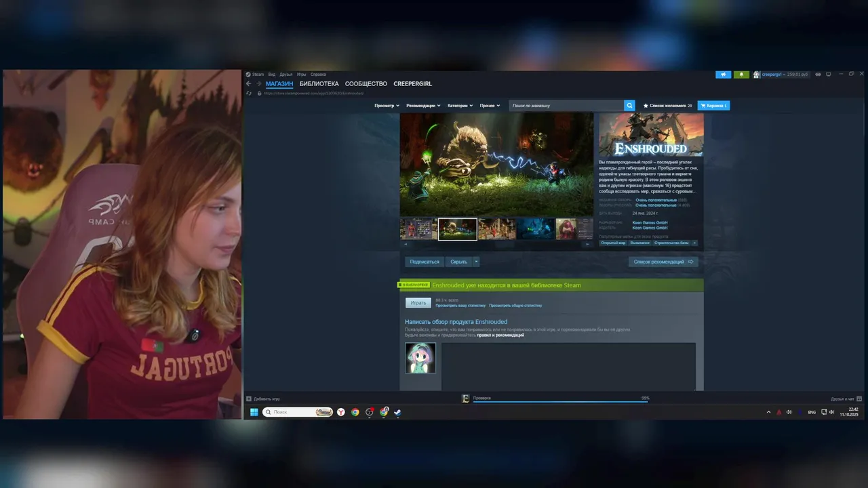Open Google Chrome from the taskbar
Screen dimensions: 868x488
tap(355, 412)
